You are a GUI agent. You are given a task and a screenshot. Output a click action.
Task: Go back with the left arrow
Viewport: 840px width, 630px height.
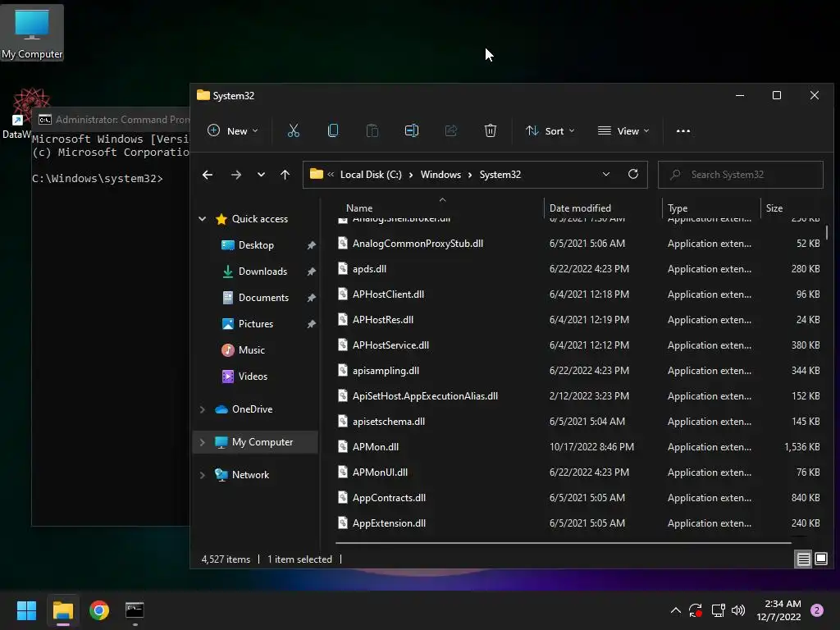tap(208, 175)
